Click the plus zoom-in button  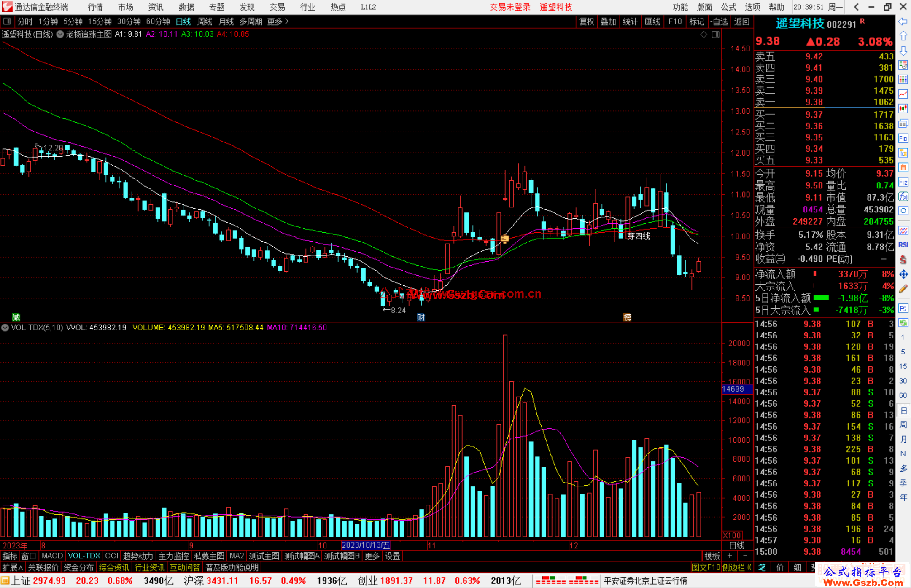730,556
